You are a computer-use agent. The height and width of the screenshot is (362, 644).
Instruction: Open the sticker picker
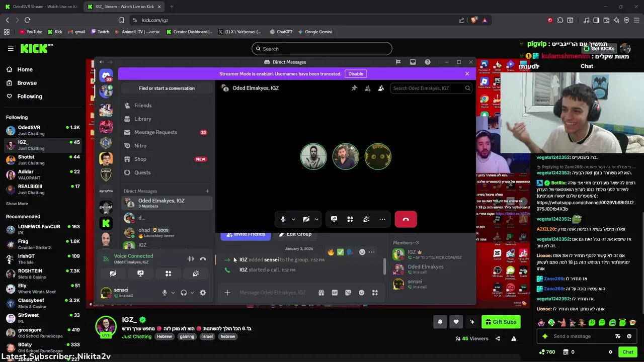[x=348, y=293]
